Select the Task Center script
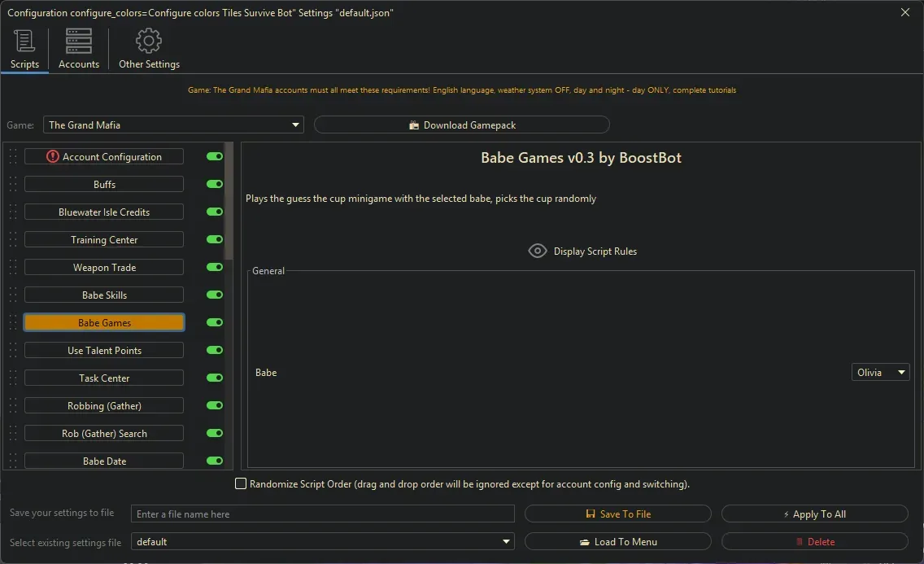 [104, 378]
